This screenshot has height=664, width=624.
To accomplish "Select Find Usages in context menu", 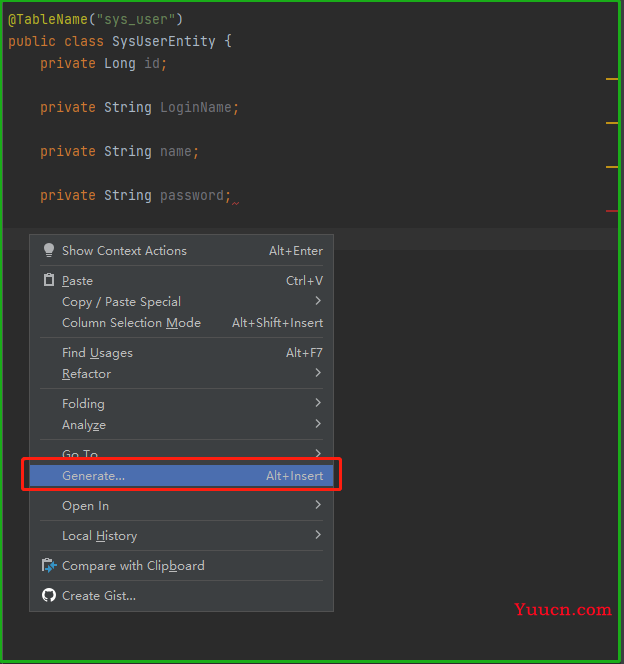I will [x=97, y=353].
